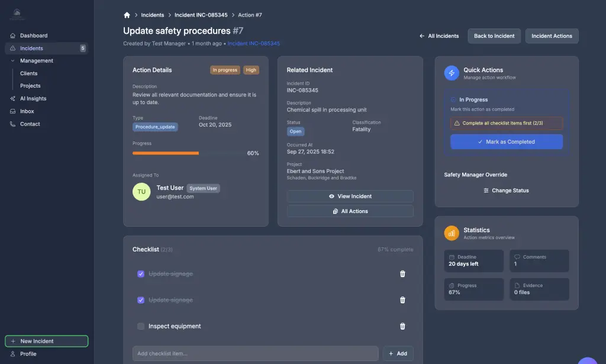
Task: Uncheck the first Update signage item
Action: [141, 273]
